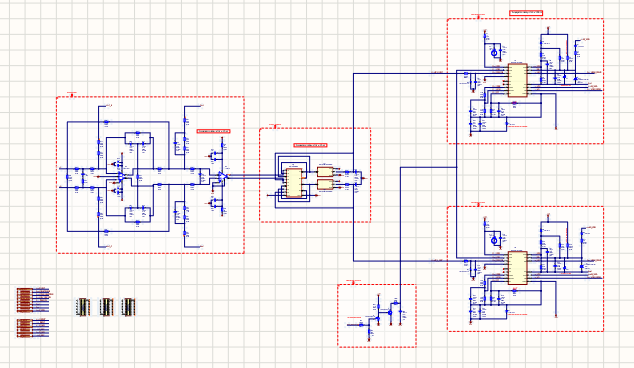Viewport: 634px width, 368px height.
Task: Select the circular symbol in the upper-right block
Action: point(494,53)
